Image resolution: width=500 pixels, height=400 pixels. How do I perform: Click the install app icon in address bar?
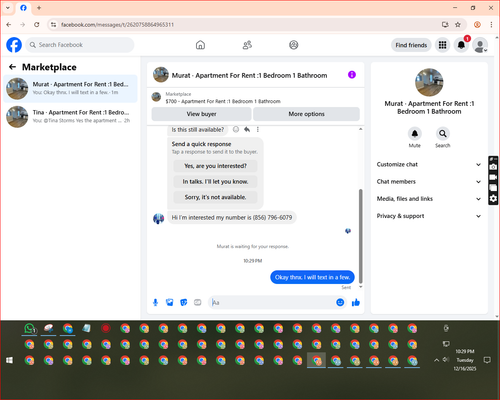445,25
